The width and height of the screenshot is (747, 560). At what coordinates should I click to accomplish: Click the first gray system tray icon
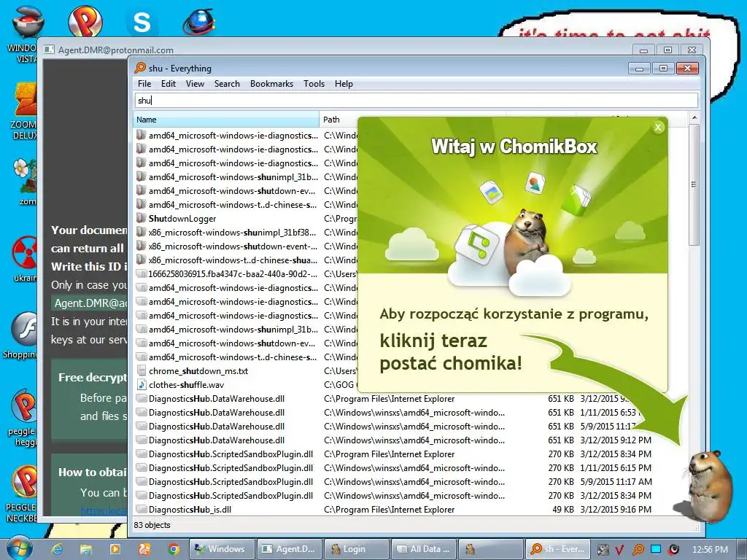coord(603,550)
